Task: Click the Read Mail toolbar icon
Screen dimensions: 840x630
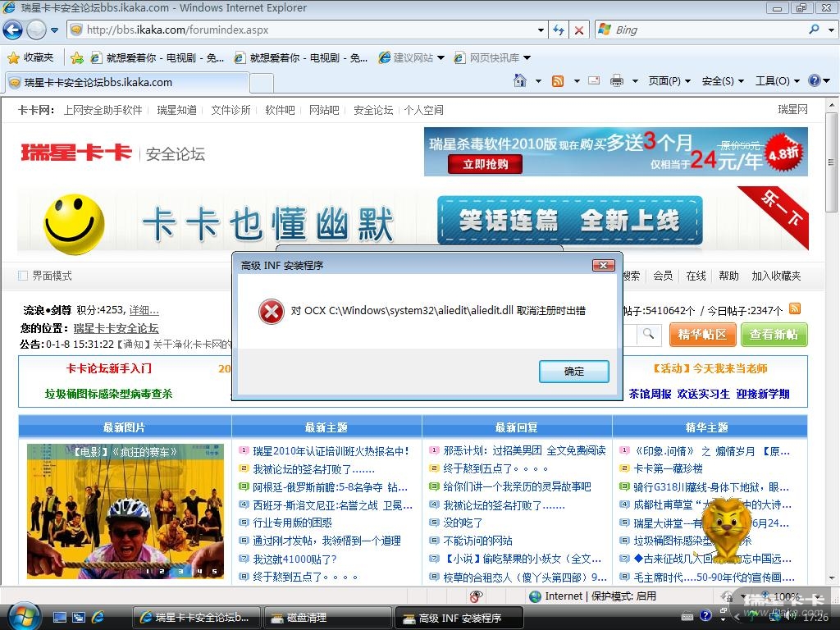Action: click(x=594, y=81)
